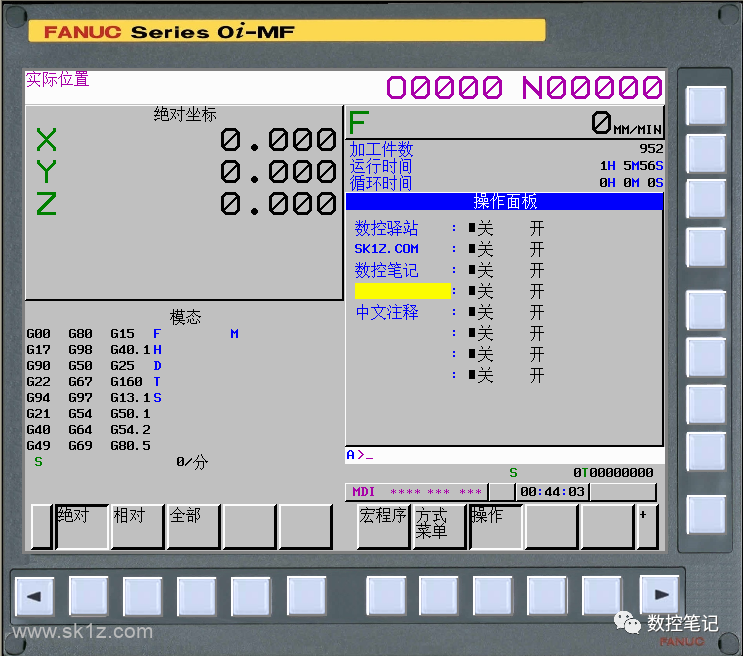Image resolution: width=743 pixels, height=656 pixels.
Task: Click the 模态 heading
Action: click(185, 317)
